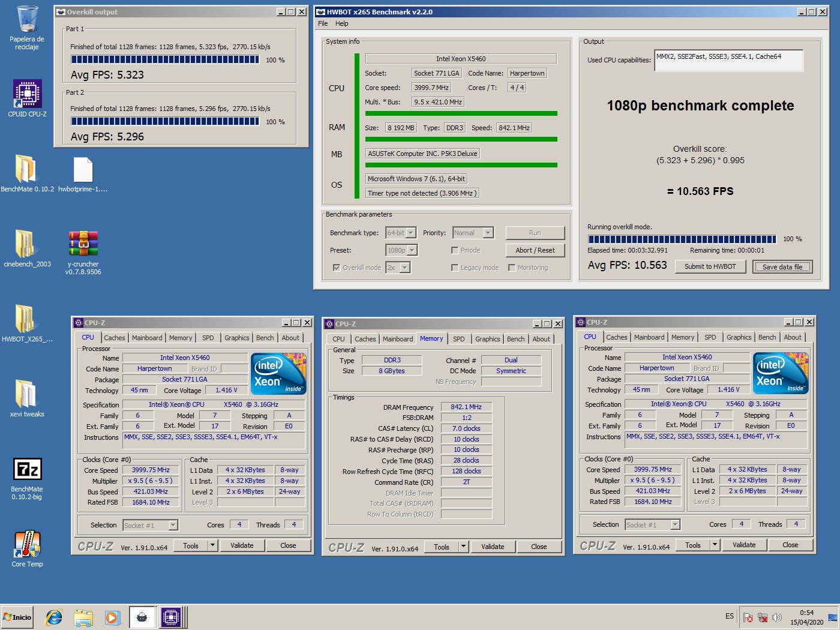Click the action center flag tray icon
The image size is (840, 630).
(748, 617)
